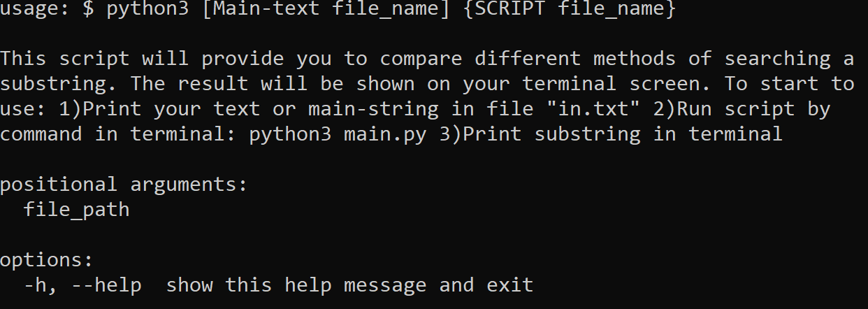Click the 'file_path' argument entry

coord(76,210)
